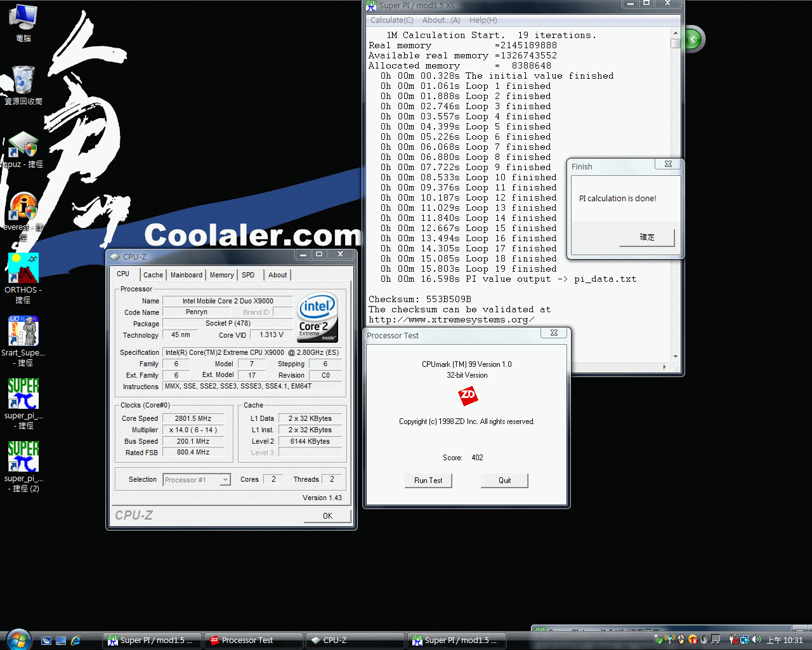Click the green sidebar arrow button at screen edge
812x650 pixels.
[693, 39]
